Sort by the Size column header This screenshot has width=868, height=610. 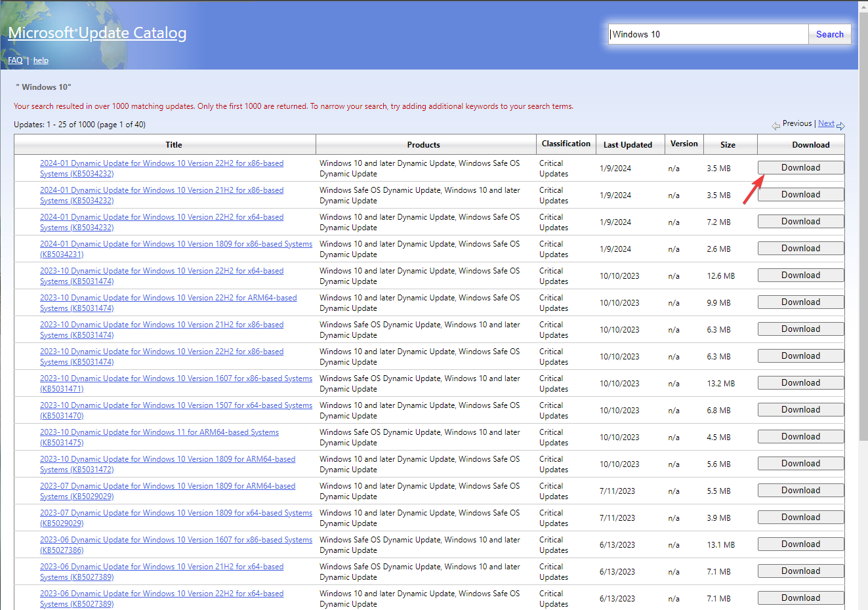point(728,145)
